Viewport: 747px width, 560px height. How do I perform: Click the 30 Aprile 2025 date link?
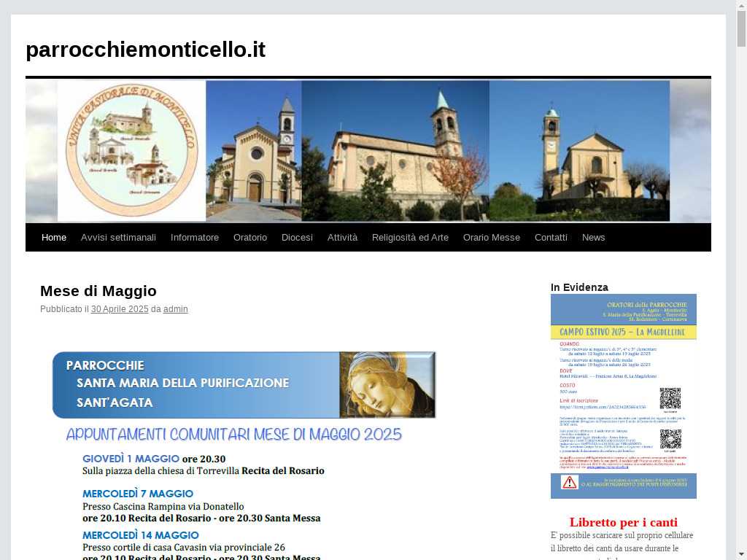[120, 309]
